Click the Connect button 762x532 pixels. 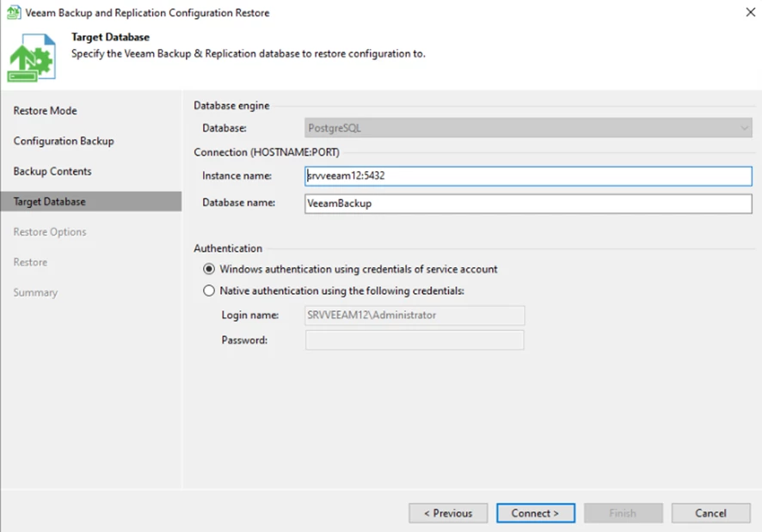[536, 513]
